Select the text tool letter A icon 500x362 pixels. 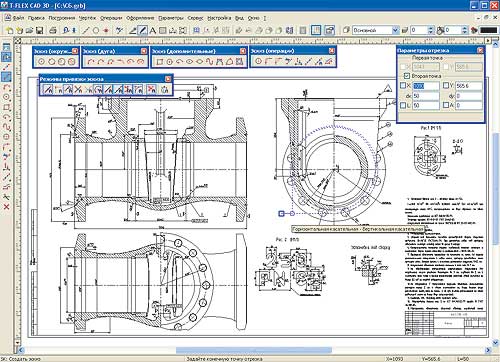coord(152,31)
